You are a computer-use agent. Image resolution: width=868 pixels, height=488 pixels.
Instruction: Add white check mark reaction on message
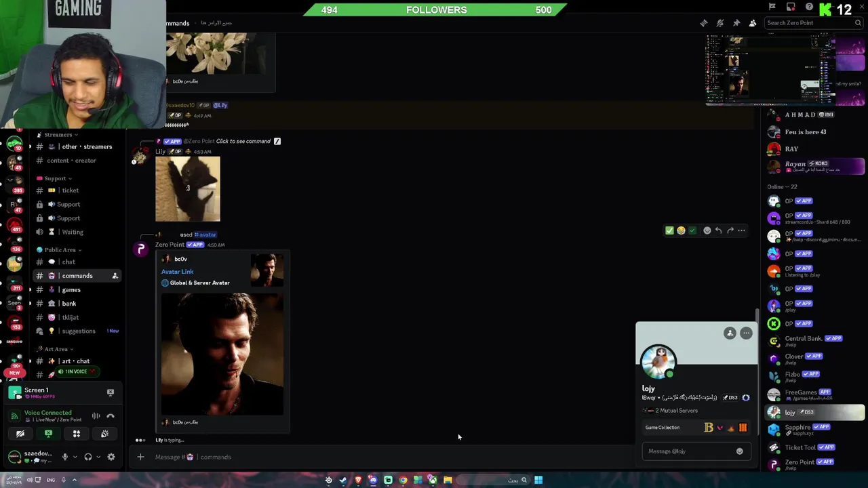(x=669, y=230)
